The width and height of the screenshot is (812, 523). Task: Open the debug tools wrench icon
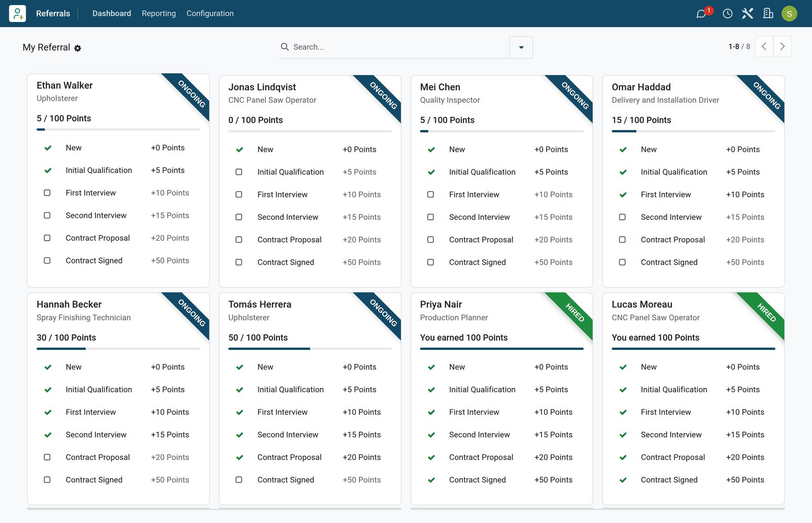tap(748, 14)
